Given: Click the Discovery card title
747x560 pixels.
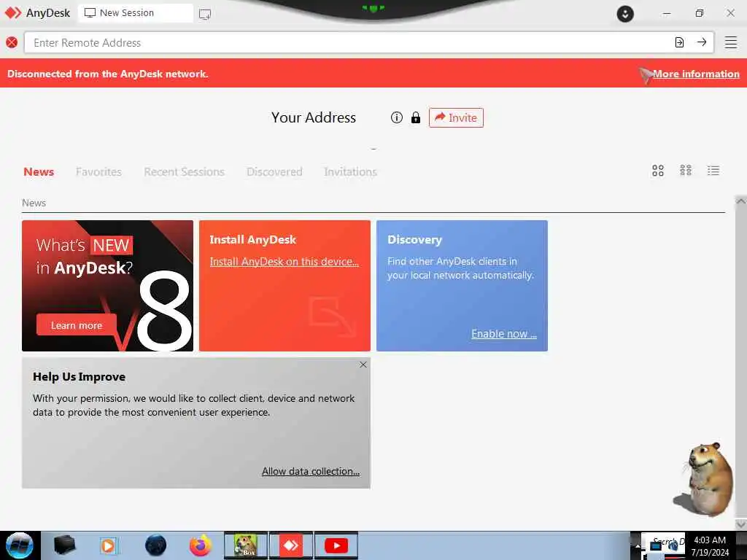Looking at the screenshot, I should [414, 239].
